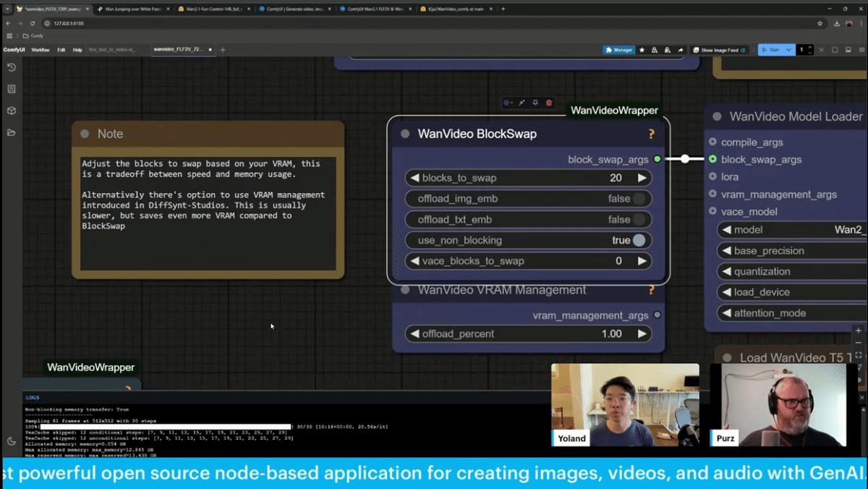Click the Manager puzzle button
868x489 pixels.
618,50
